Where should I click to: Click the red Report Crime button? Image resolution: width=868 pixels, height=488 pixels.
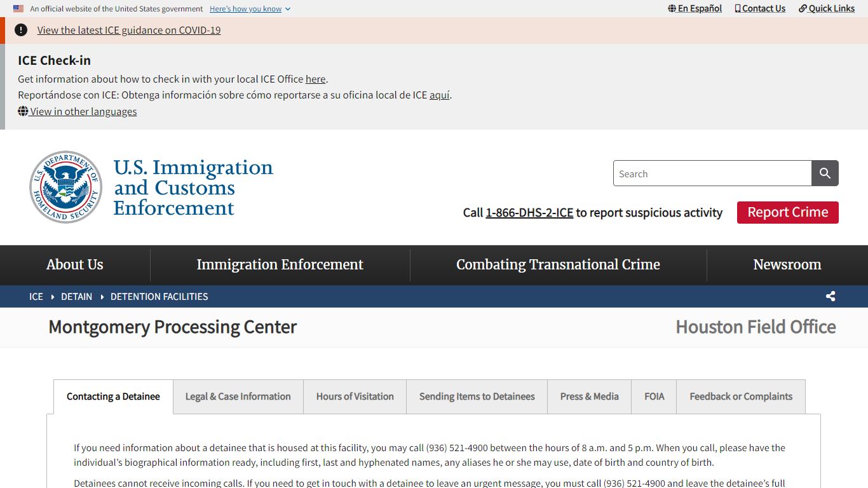click(x=788, y=212)
